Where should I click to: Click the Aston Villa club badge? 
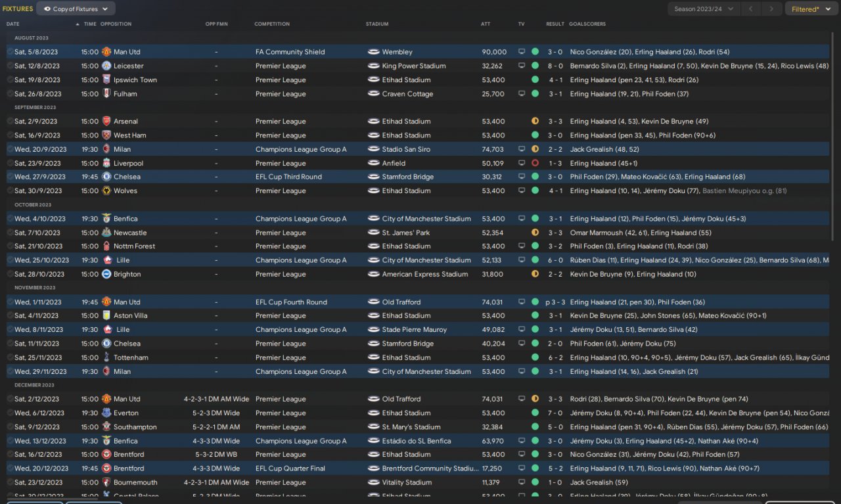[106, 315]
